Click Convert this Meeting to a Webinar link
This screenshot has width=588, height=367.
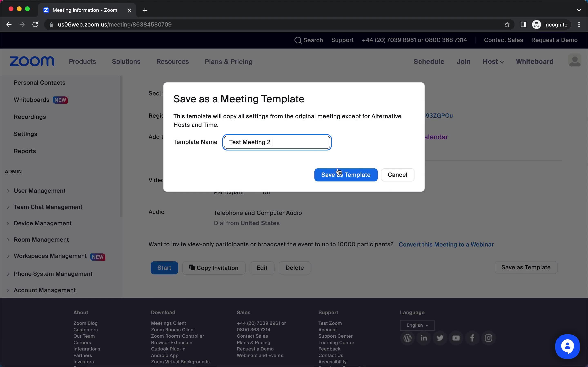pos(446,244)
